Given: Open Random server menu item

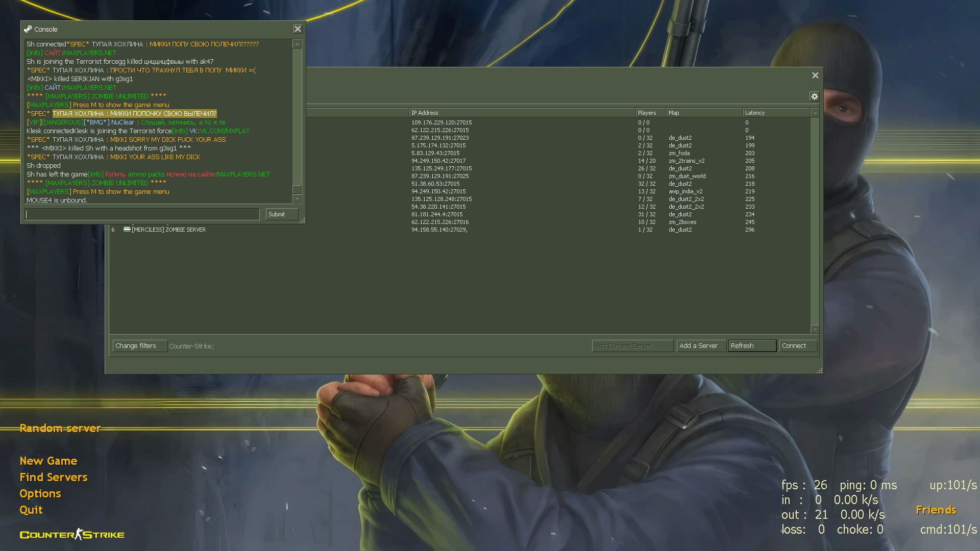Looking at the screenshot, I should click(x=60, y=429).
